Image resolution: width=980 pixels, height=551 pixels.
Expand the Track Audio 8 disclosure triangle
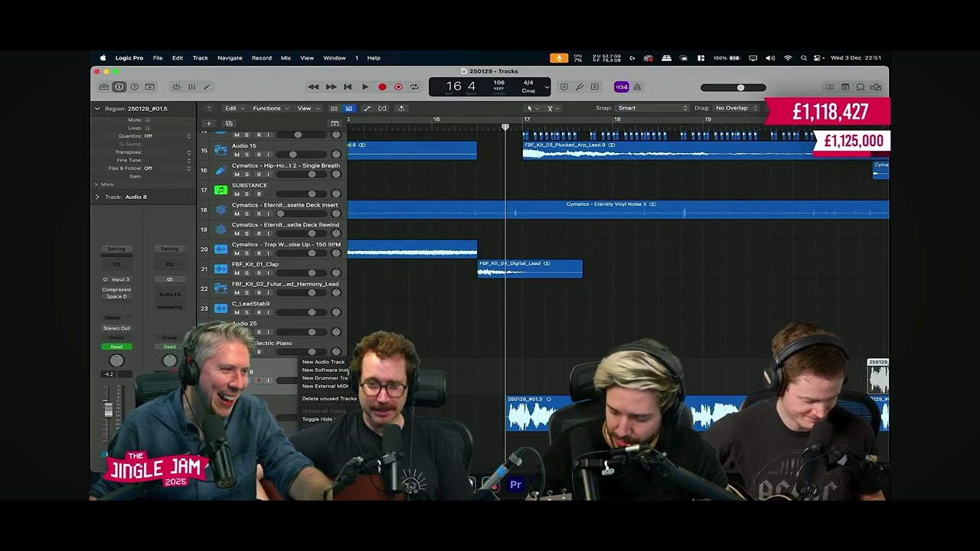coord(97,197)
